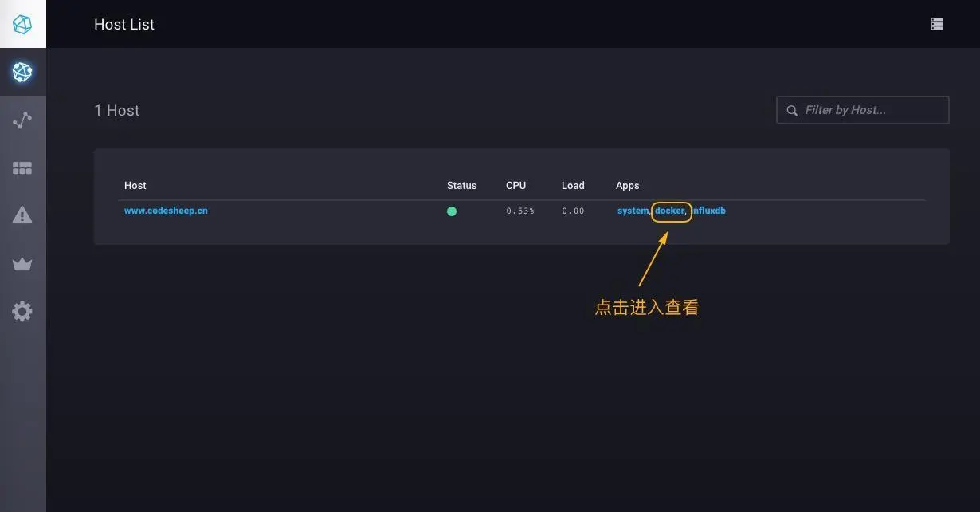This screenshot has width=980, height=512.
Task: Click the Chronograf logo in top corner
Action: pyautogui.click(x=22, y=24)
